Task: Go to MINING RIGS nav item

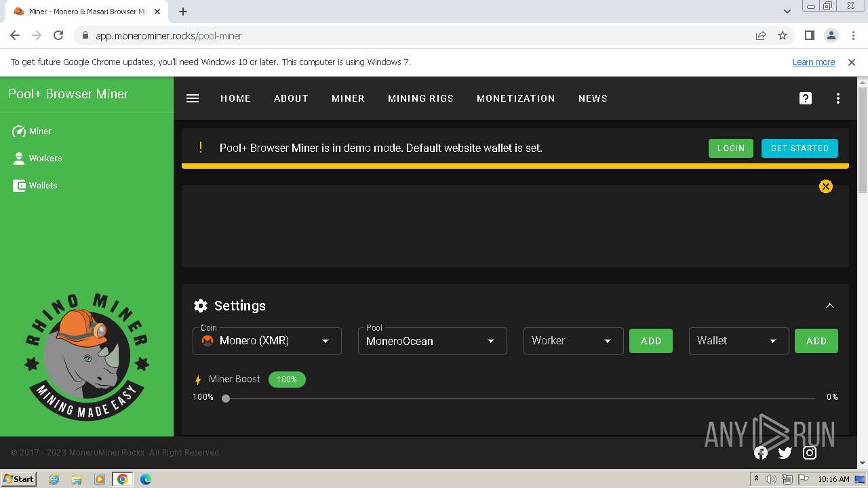Action: click(420, 98)
